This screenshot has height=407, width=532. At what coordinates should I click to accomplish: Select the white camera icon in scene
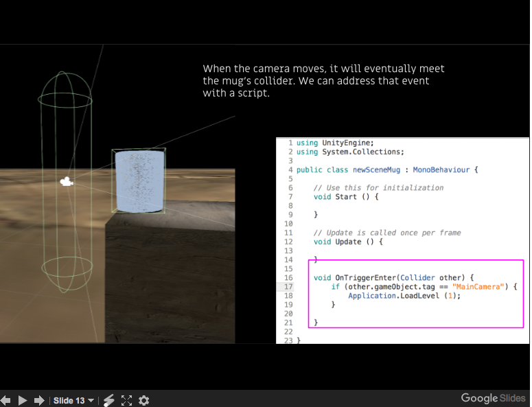click(x=67, y=182)
